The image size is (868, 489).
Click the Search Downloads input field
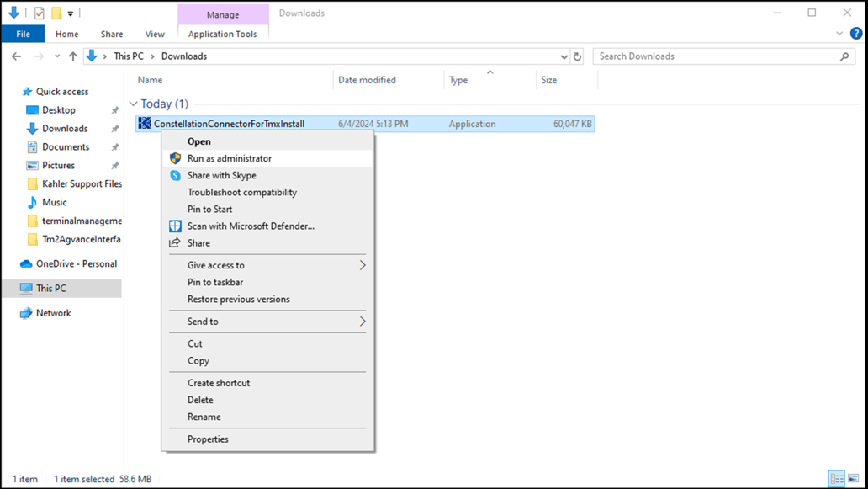(715, 56)
